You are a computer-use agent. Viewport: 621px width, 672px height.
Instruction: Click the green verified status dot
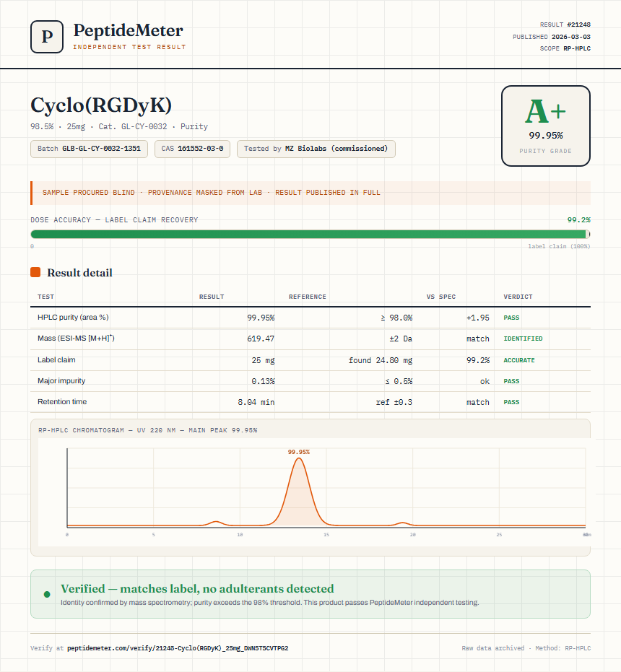[47, 595]
